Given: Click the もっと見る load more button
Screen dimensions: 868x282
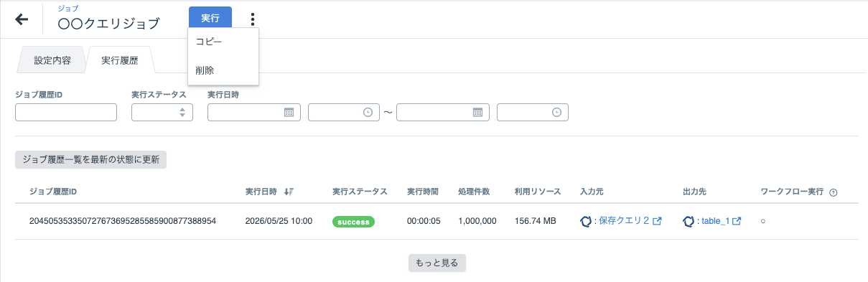Looking at the screenshot, I should 437,263.
